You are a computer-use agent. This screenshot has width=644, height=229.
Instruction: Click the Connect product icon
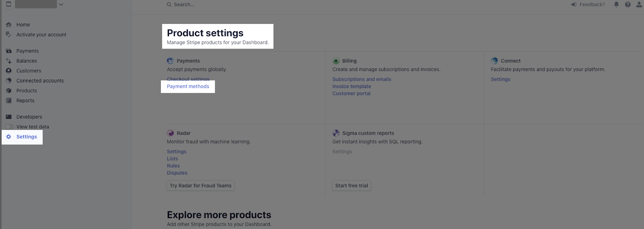(494, 61)
